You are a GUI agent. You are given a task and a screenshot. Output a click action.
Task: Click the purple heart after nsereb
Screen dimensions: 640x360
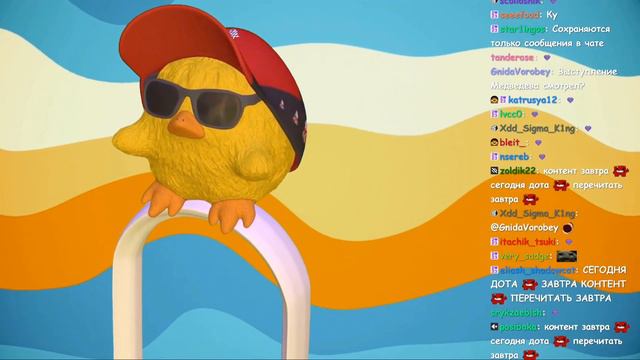coord(542,157)
